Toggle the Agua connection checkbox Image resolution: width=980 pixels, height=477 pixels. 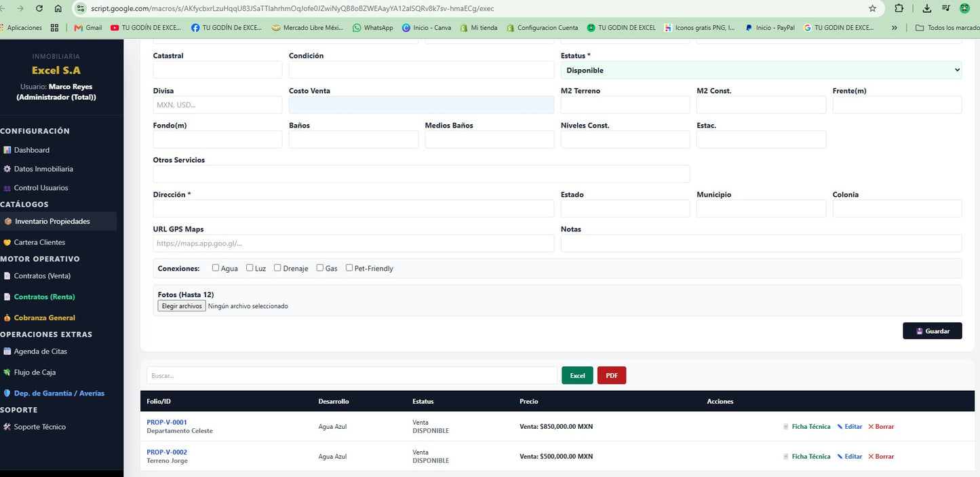coord(216,268)
